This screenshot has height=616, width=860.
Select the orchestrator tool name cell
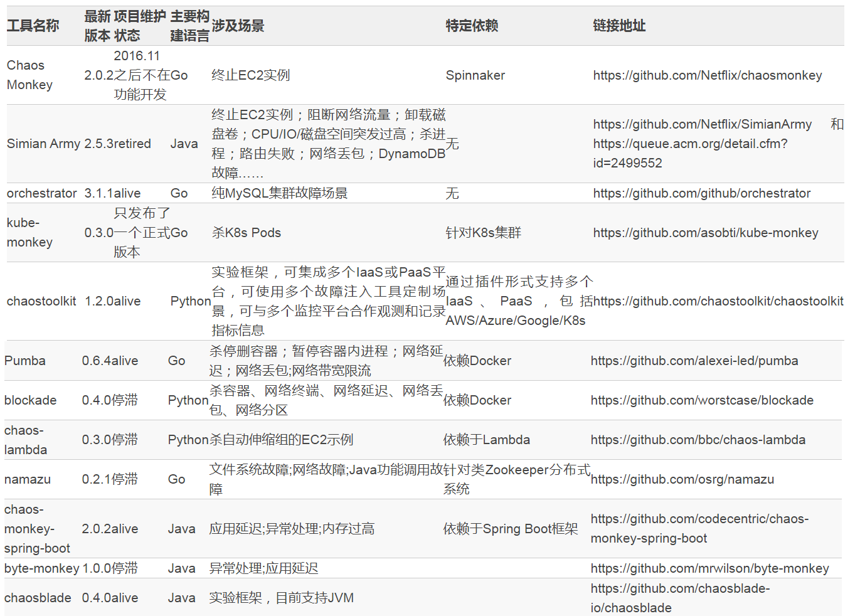click(x=42, y=193)
